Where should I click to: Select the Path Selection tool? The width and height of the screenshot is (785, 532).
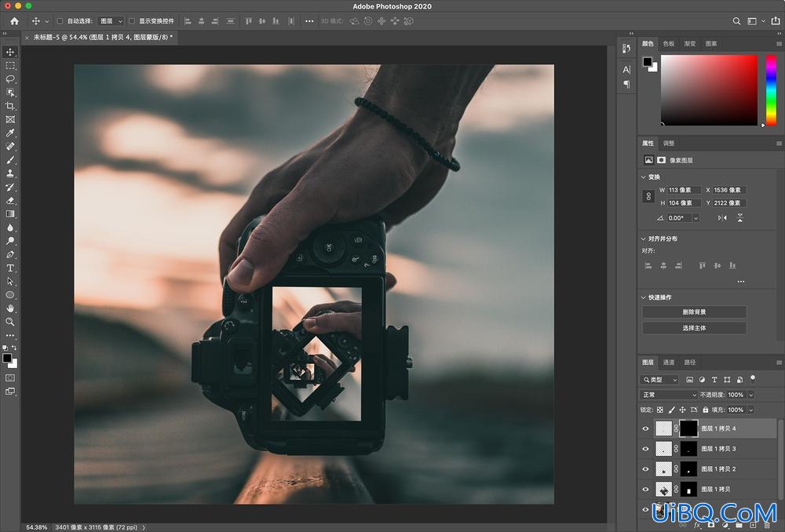click(x=10, y=282)
